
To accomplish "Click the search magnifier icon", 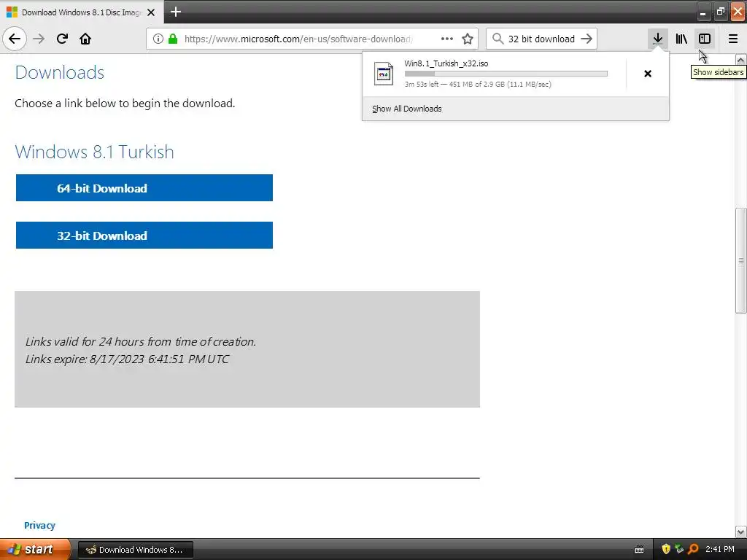I will [498, 39].
